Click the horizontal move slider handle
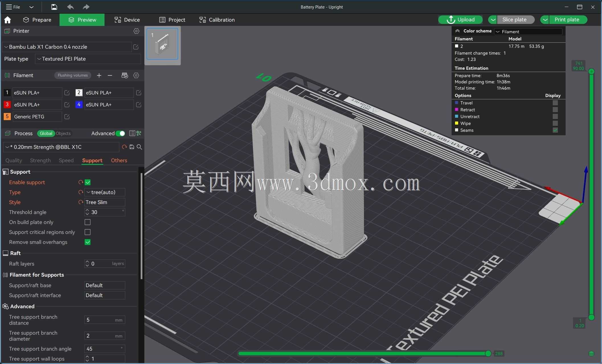The width and height of the screenshot is (602, 364). [488, 353]
